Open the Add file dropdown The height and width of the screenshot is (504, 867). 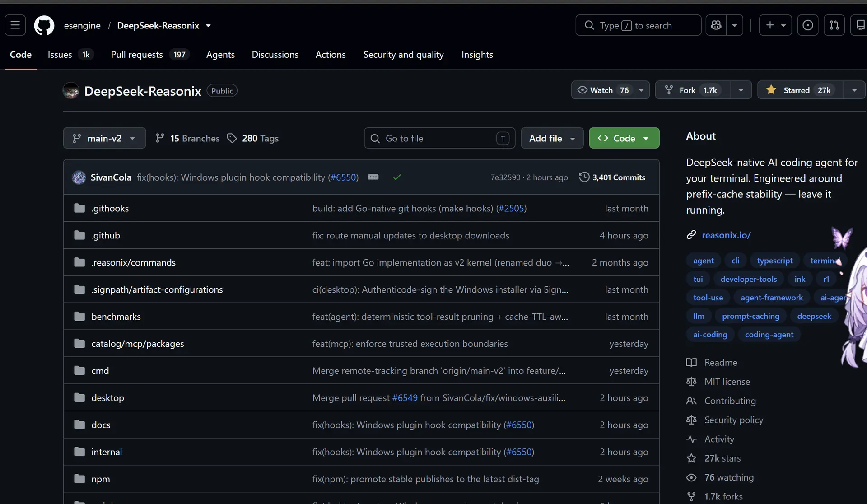(x=552, y=138)
